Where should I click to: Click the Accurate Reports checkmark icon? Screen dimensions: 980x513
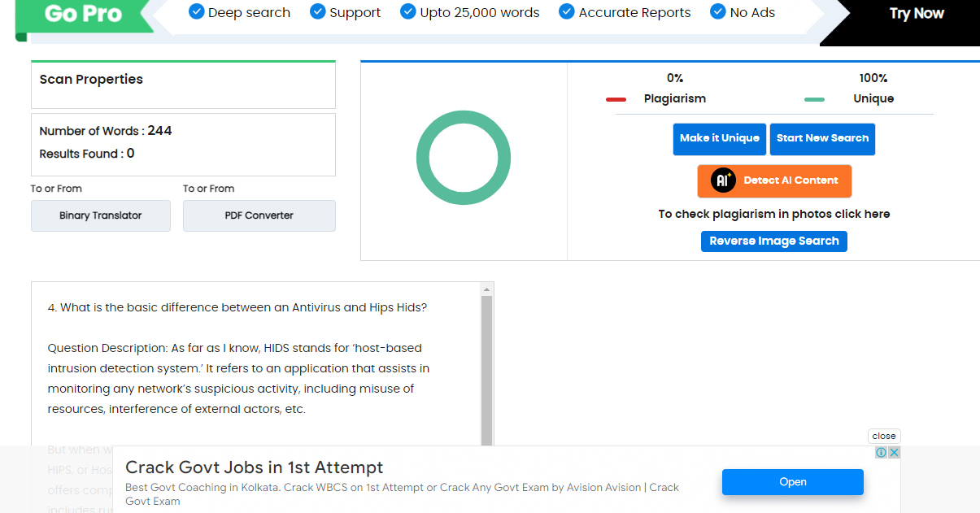tap(567, 11)
